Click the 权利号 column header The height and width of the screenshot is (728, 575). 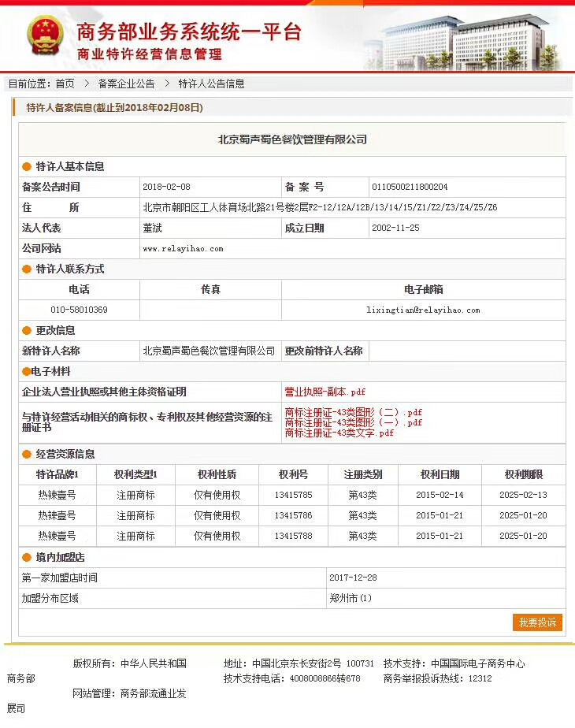[293, 474]
